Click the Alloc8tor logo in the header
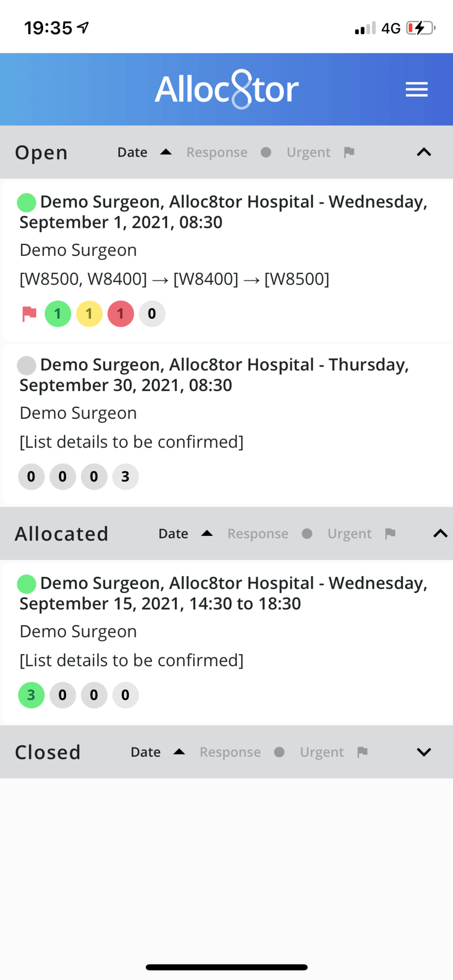This screenshot has height=980, width=453. point(226,89)
